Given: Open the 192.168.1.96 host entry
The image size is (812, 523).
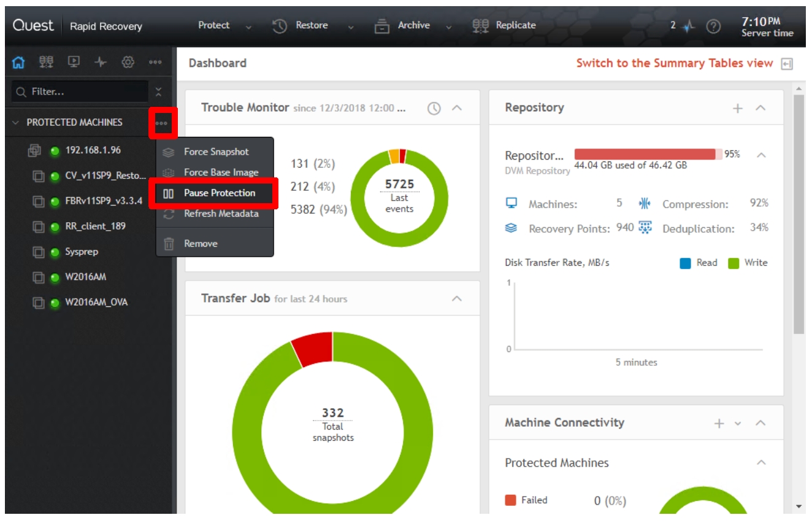Looking at the screenshot, I should (93, 150).
